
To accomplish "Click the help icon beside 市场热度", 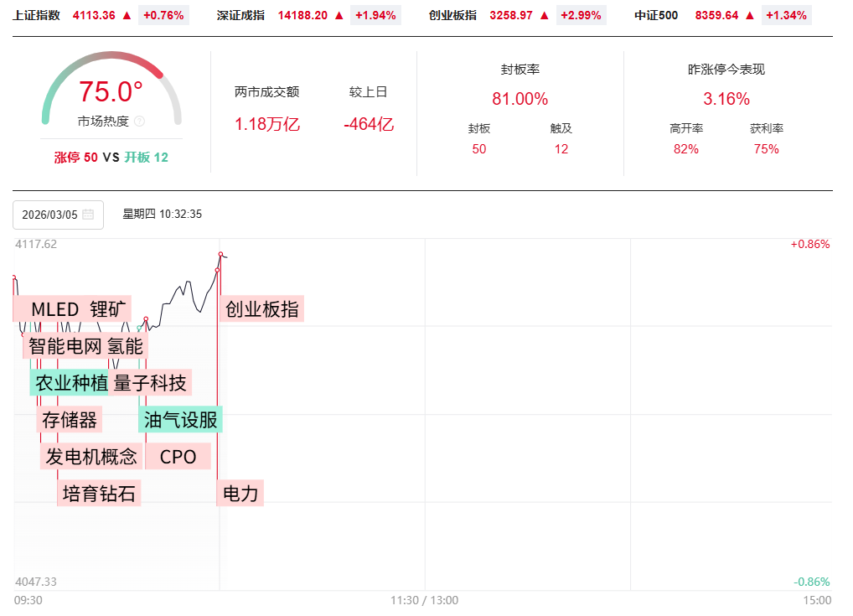I will 139,122.
